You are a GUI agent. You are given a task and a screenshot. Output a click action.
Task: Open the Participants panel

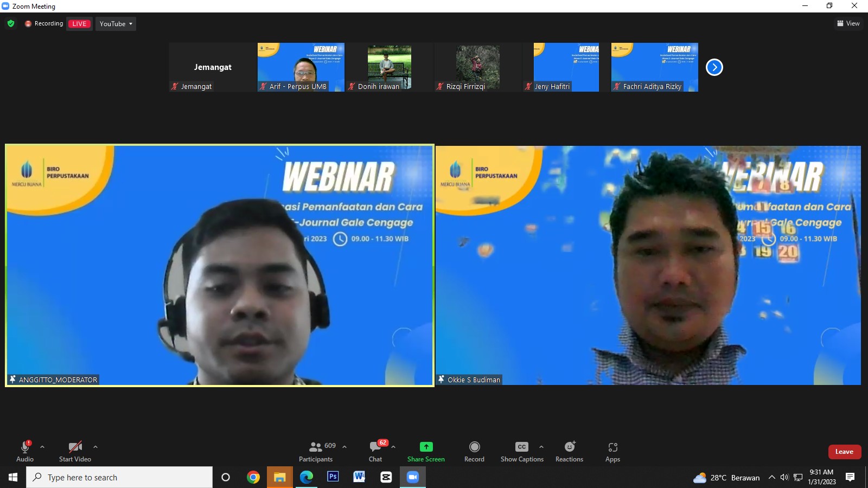tap(316, 451)
